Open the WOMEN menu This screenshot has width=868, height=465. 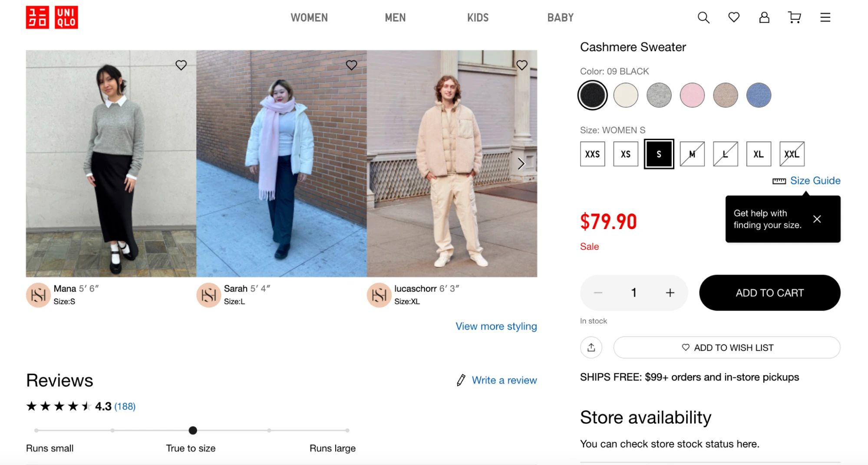(309, 18)
